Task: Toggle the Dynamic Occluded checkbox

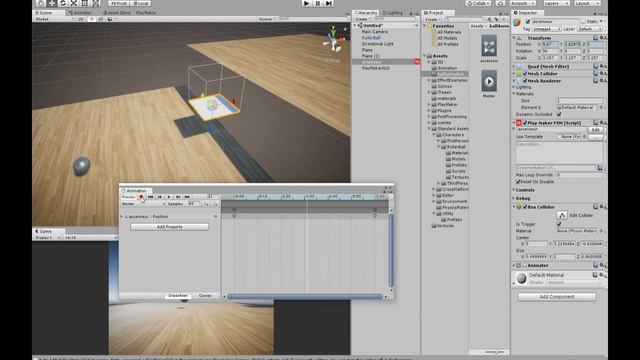Action: coord(559,114)
